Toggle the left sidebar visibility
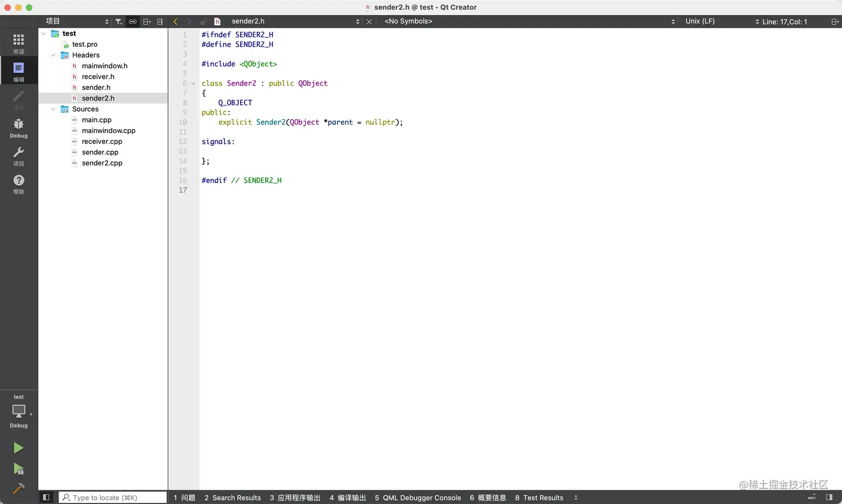 [46, 497]
